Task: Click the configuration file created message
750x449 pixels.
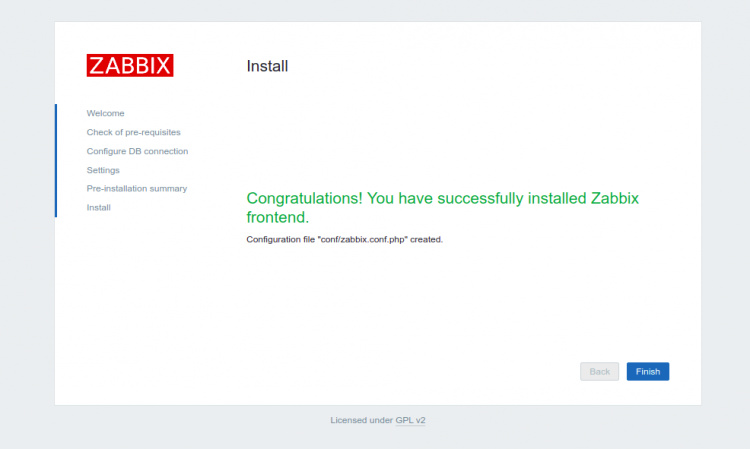Action: [x=344, y=240]
